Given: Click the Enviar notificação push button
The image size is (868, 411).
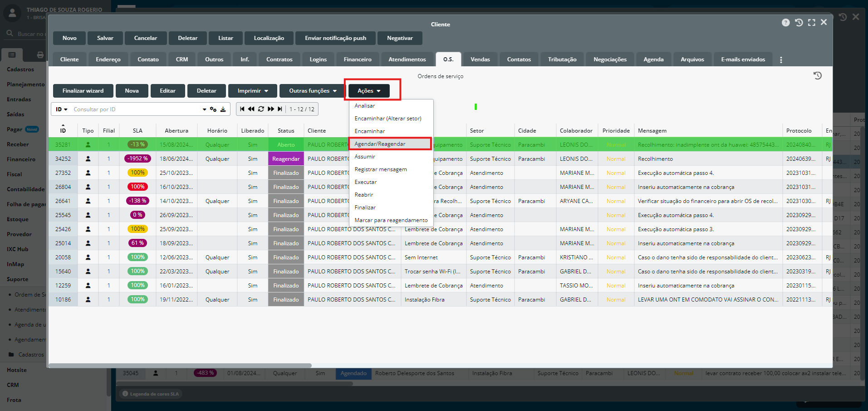Looking at the screenshot, I should pos(335,38).
